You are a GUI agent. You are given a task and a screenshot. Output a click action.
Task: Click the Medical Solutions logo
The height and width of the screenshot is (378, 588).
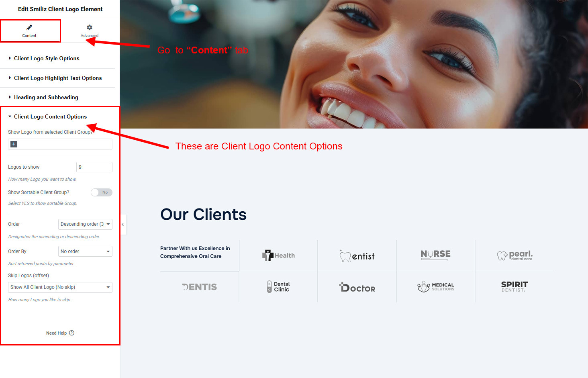[436, 287]
